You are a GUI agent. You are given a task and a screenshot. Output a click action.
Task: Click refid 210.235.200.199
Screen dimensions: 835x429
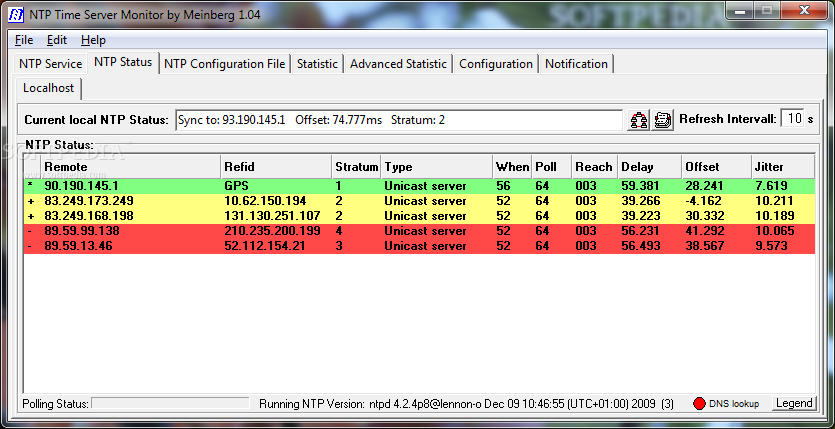click(x=272, y=231)
